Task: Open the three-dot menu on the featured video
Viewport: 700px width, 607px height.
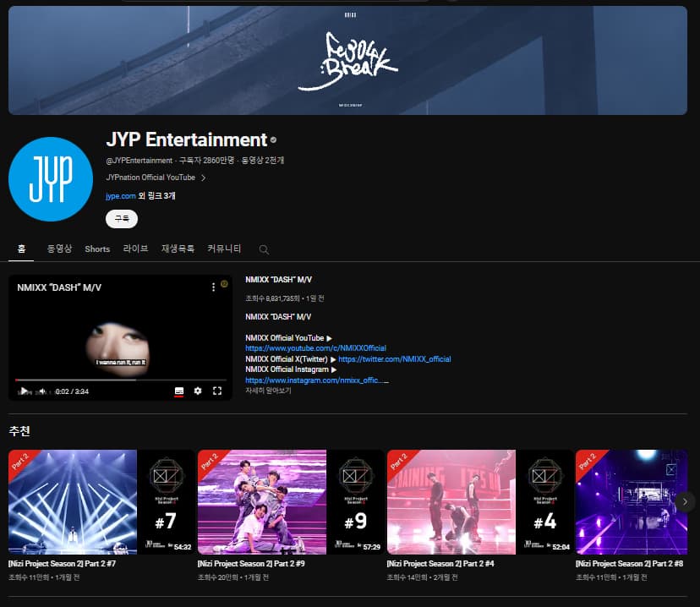Action: (x=212, y=287)
